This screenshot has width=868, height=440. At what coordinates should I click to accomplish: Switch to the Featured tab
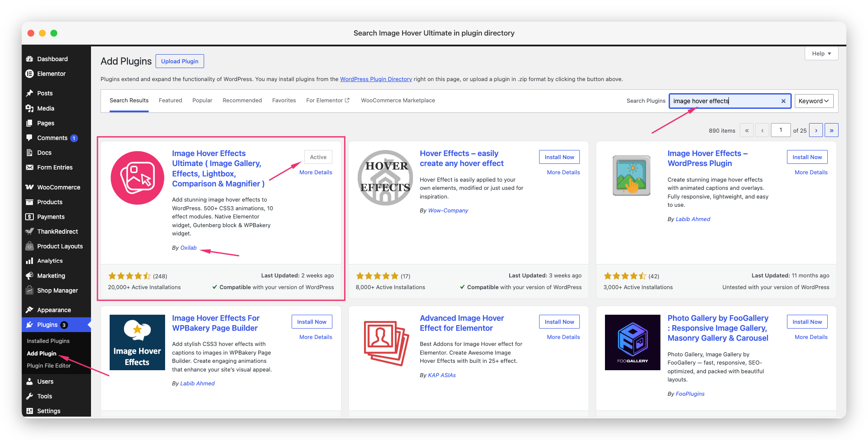click(170, 101)
